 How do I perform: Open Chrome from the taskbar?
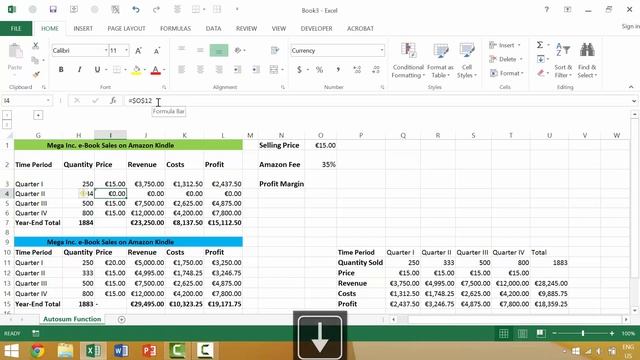pos(38,351)
